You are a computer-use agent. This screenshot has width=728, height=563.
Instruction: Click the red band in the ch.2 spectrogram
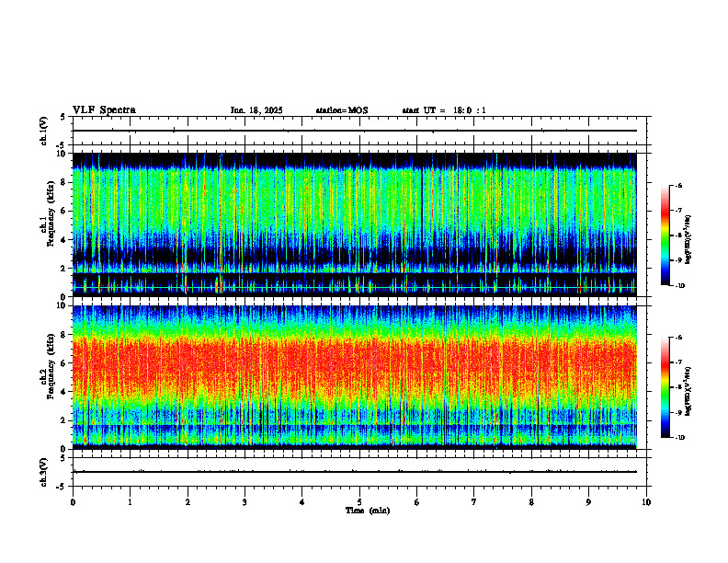[x=355, y=362]
